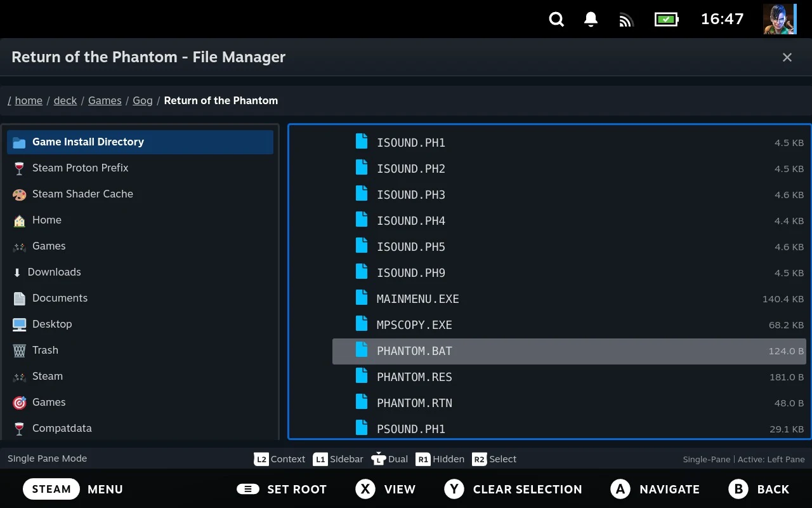Screen dimensions: 812x508
Task: Click the L2 Context hint
Action: (280, 459)
